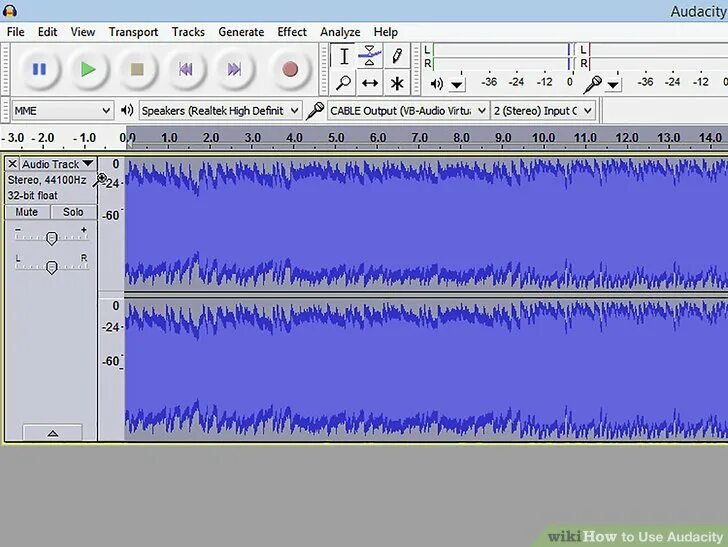Select the Selection (I-beam) tool
This screenshot has height=547, width=728.
pyautogui.click(x=344, y=56)
